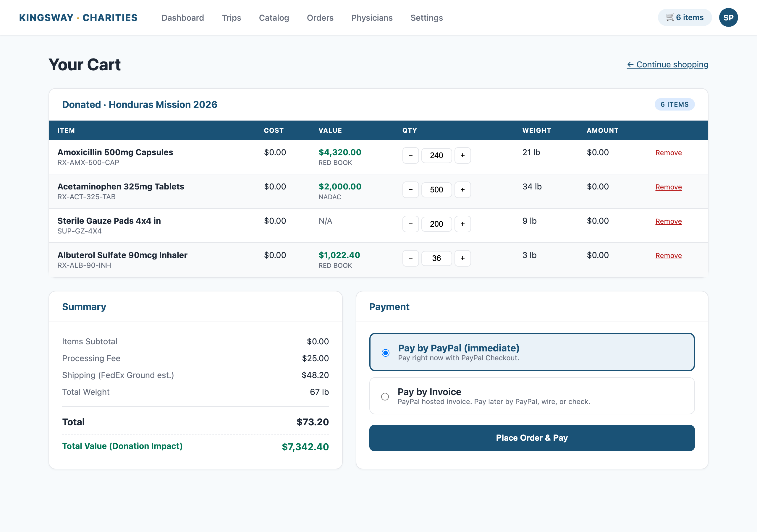The height and width of the screenshot is (532, 757).
Task: Open the Physicians nav item
Action: (372, 18)
